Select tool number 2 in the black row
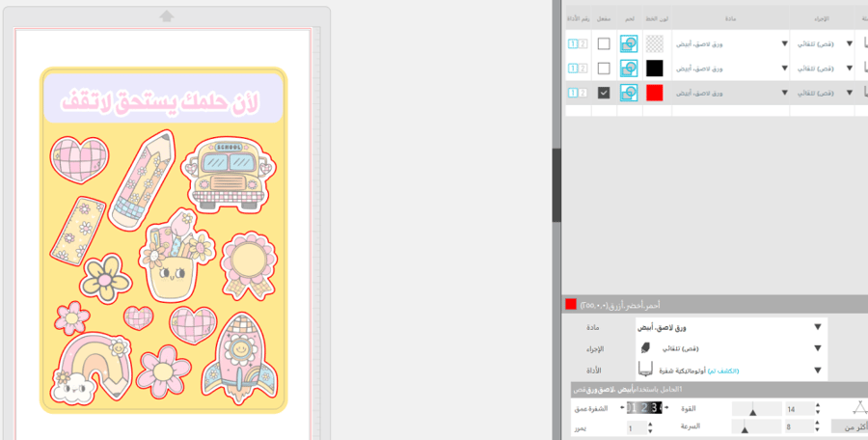 583,69
